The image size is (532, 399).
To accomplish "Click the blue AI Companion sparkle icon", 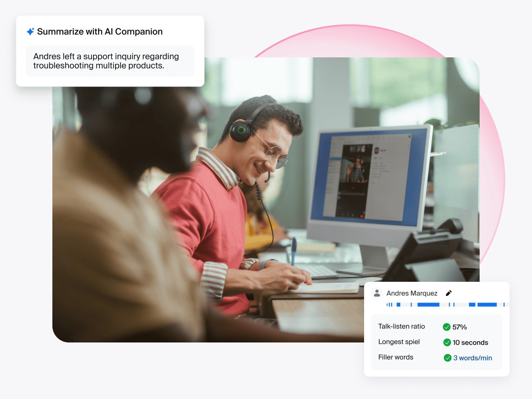I will coord(30,32).
